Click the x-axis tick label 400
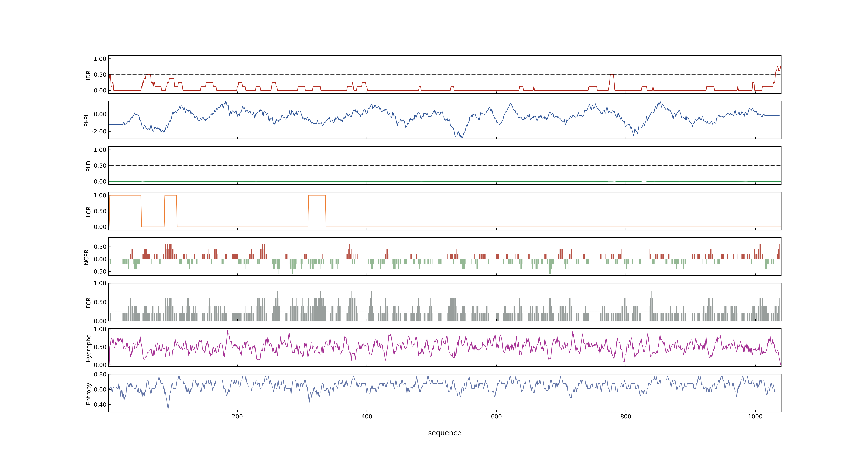The height and width of the screenshot is (463, 868). click(367, 416)
